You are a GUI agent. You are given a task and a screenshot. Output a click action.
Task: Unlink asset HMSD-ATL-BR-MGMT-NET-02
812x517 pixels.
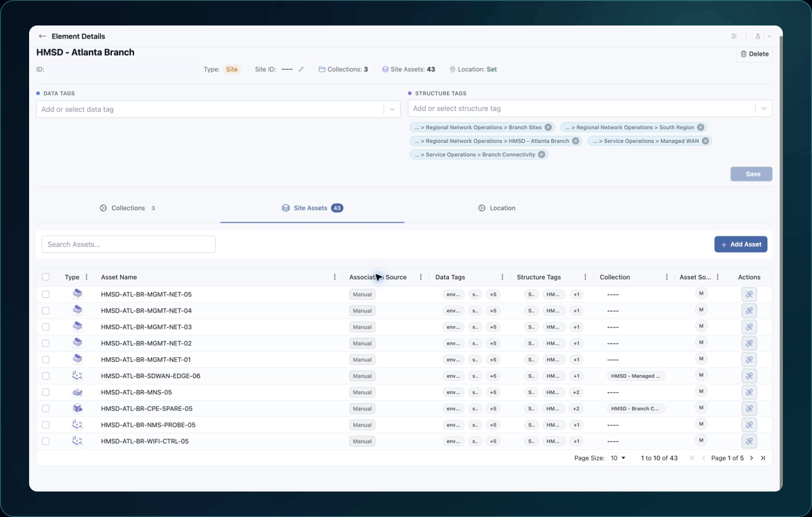pyautogui.click(x=749, y=344)
